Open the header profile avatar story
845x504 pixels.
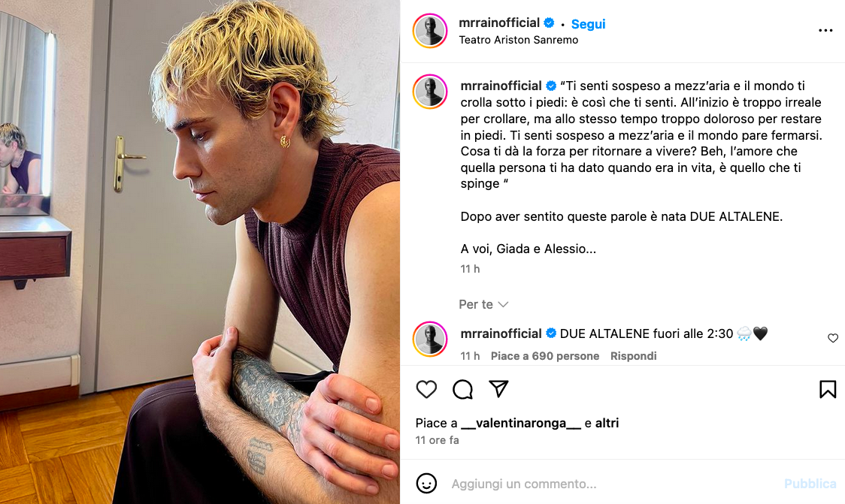point(430,31)
